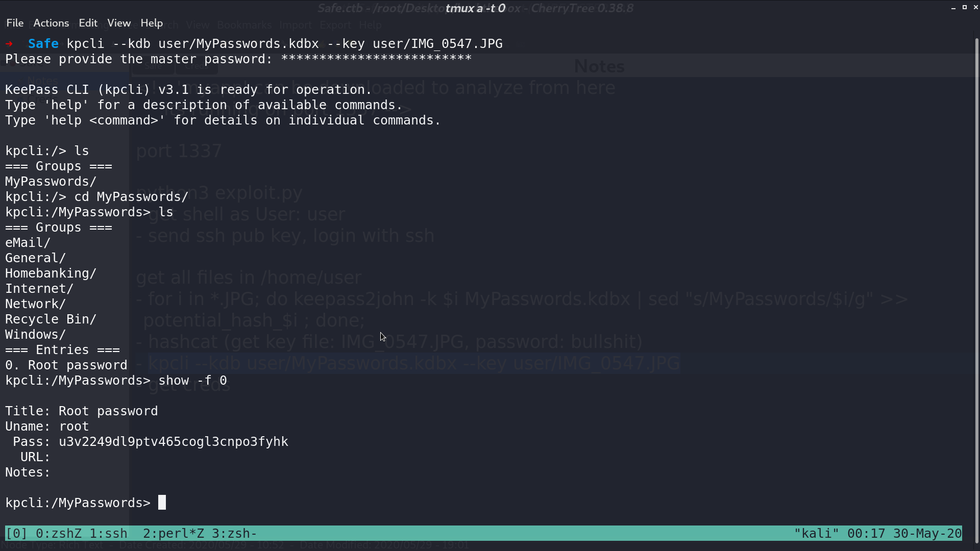Open the File menu
Image resolution: width=980 pixels, height=551 pixels.
click(15, 23)
